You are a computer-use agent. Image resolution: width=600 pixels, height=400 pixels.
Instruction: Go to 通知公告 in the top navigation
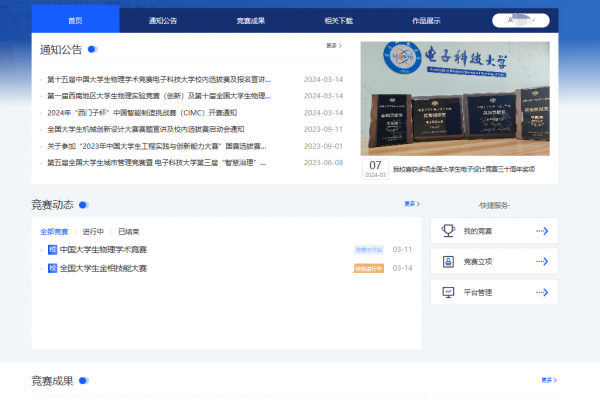[x=163, y=21]
